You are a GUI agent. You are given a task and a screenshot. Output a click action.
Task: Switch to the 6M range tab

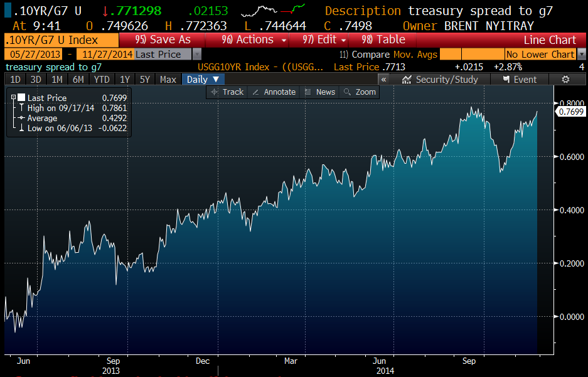click(78, 80)
